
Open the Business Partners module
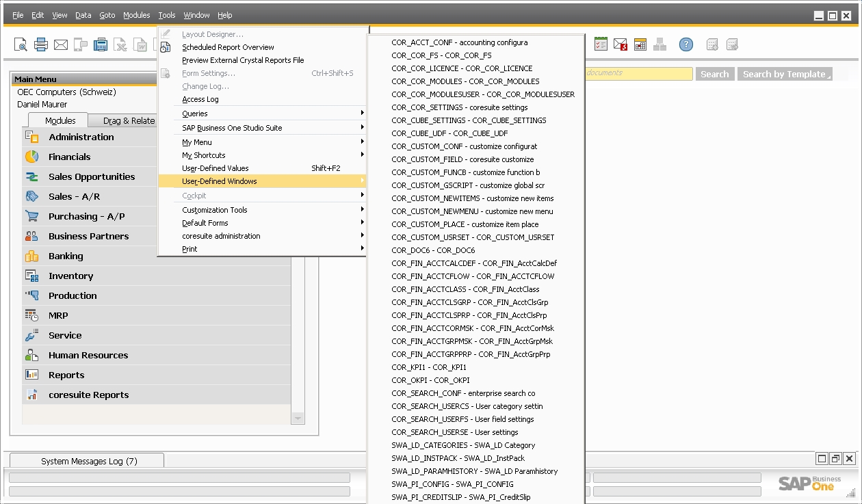[90, 236]
